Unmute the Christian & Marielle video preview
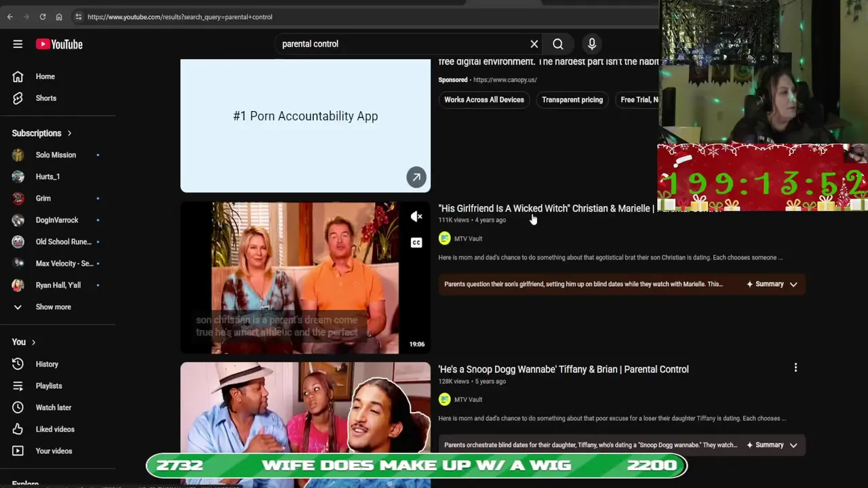 point(416,217)
